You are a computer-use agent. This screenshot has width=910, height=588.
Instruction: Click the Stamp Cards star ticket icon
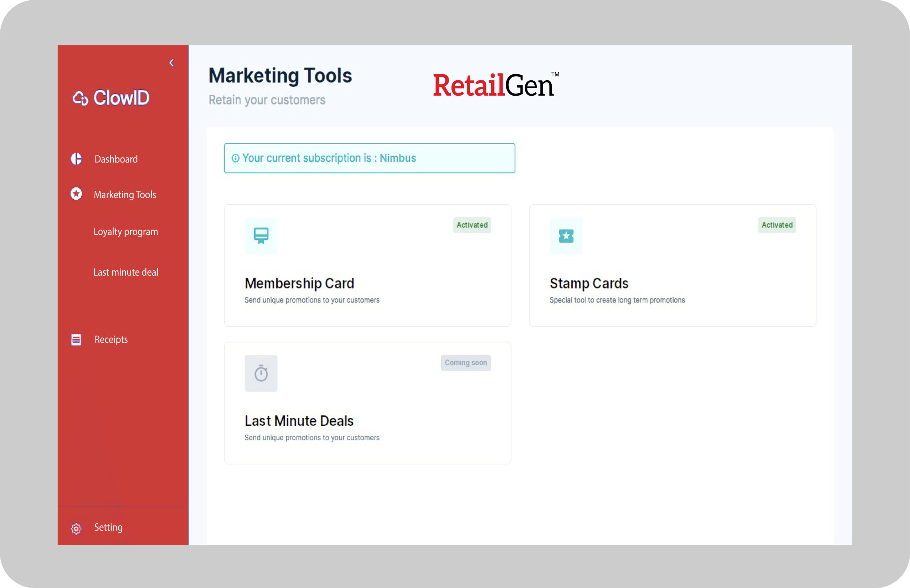[566, 236]
